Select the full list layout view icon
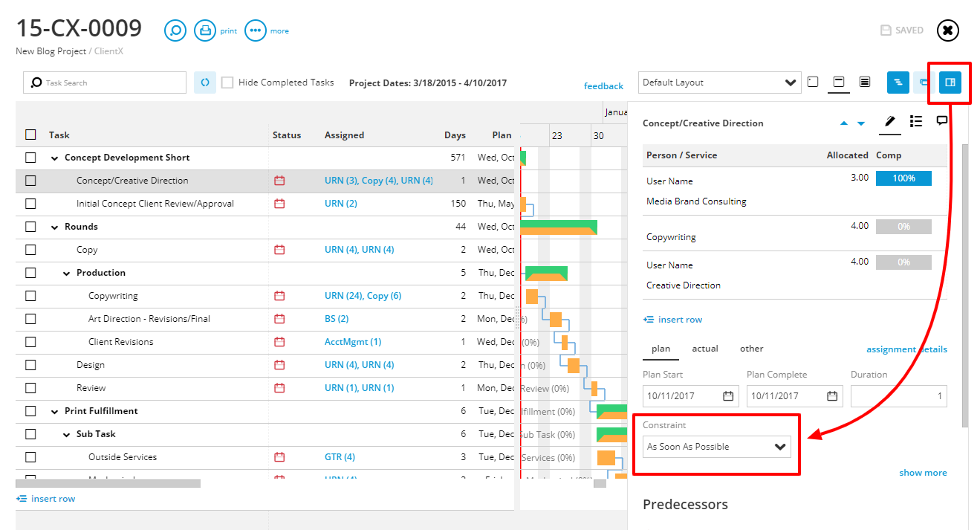Screen dimensions: 980x530 click(x=865, y=82)
